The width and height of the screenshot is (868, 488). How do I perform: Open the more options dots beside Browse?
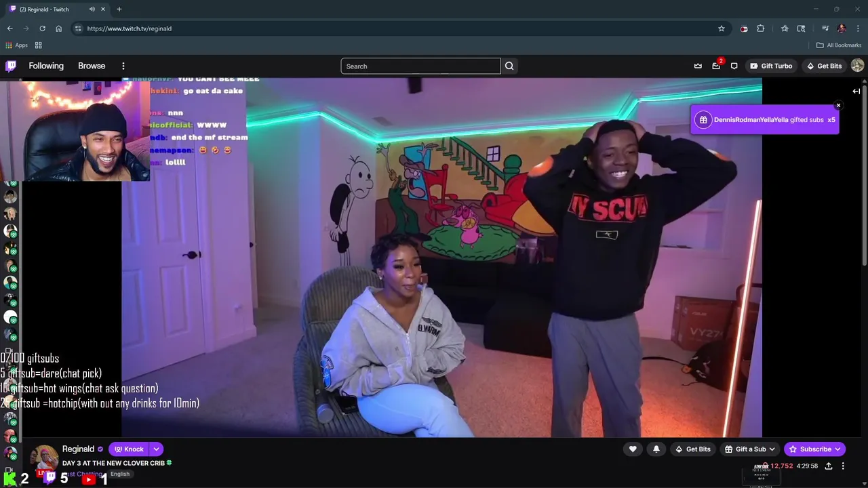tap(123, 66)
